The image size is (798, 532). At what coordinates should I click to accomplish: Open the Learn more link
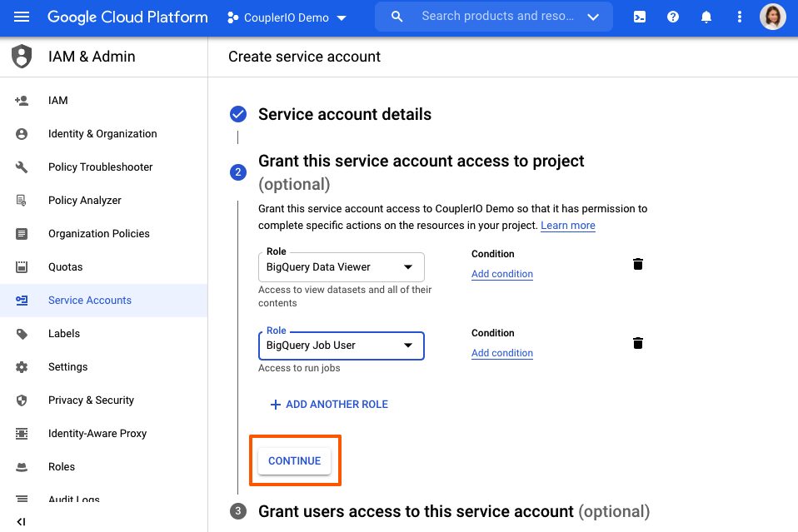568,226
